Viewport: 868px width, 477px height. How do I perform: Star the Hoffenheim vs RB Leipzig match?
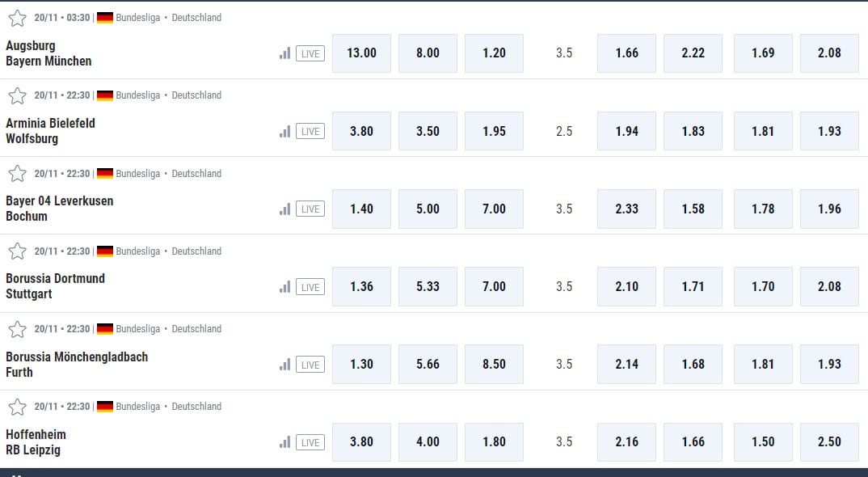pos(17,407)
